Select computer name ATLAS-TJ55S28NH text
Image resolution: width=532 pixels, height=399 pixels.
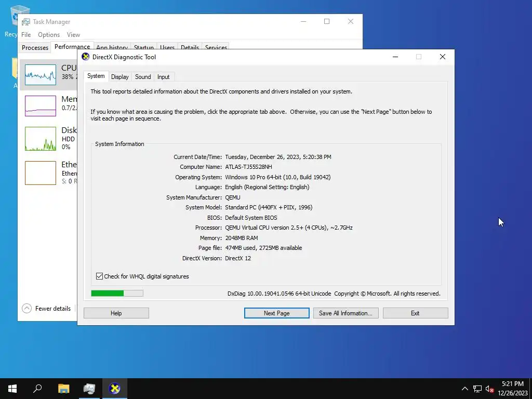click(248, 167)
